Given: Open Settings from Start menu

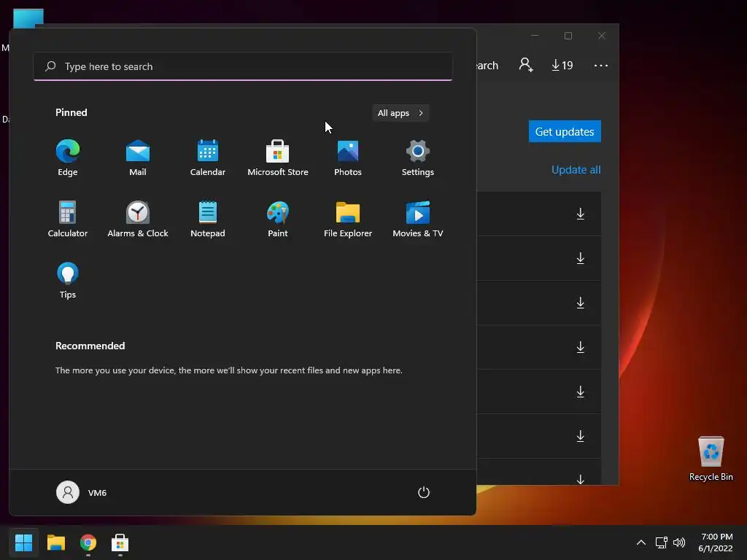Looking at the screenshot, I should [418, 157].
